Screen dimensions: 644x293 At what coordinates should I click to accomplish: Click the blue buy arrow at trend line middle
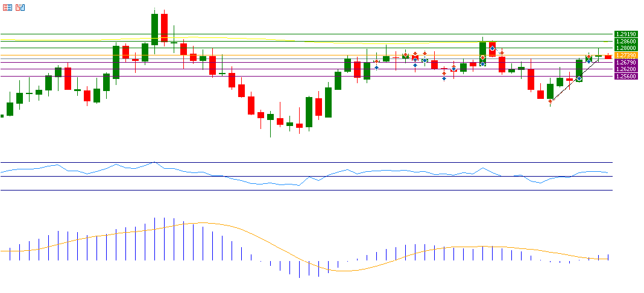[579, 79]
